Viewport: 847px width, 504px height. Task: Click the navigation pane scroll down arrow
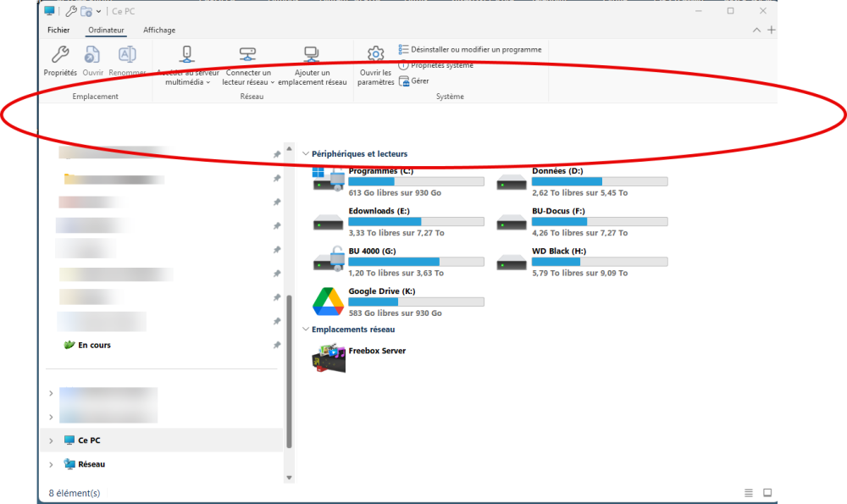point(289,478)
